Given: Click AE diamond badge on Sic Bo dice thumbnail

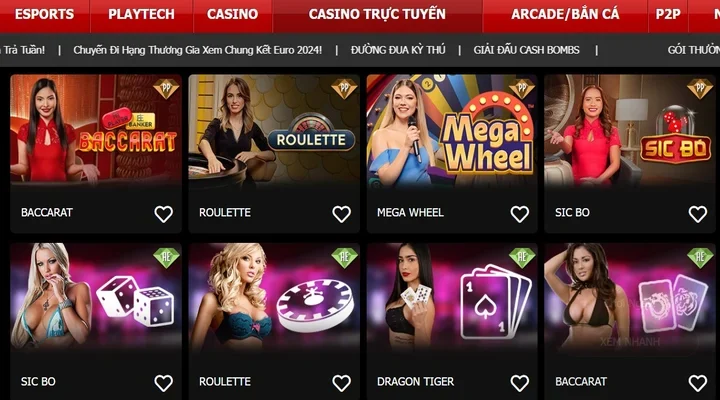Looking at the screenshot, I should [x=166, y=257].
